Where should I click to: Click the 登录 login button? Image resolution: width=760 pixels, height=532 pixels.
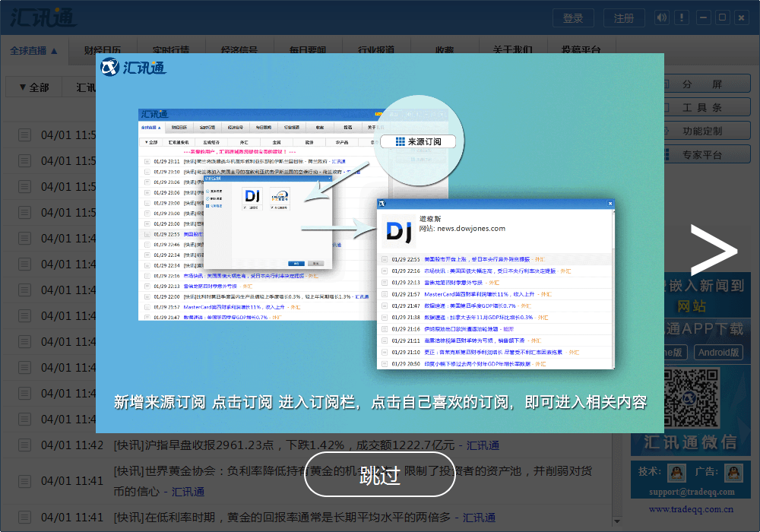point(573,18)
